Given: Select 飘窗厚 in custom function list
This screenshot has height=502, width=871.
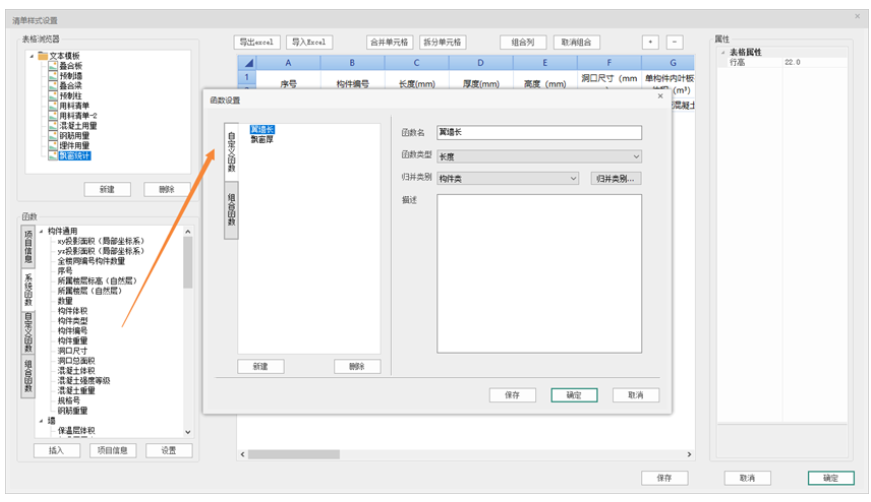Looking at the screenshot, I should tap(262, 139).
